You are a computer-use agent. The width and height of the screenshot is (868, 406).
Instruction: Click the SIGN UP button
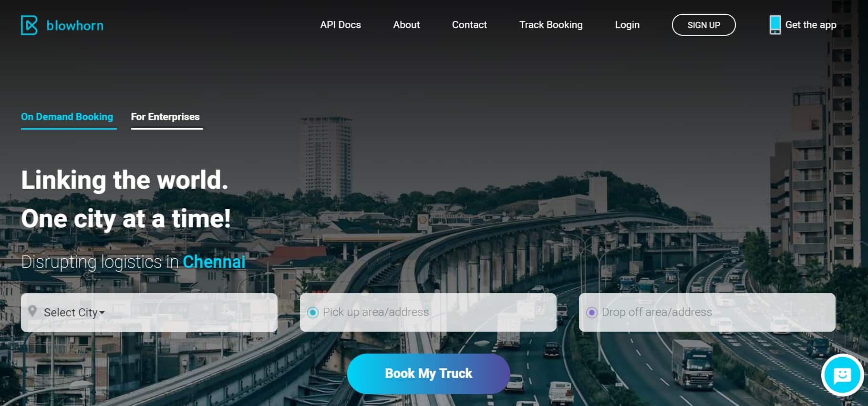click(x=704, y=25)
